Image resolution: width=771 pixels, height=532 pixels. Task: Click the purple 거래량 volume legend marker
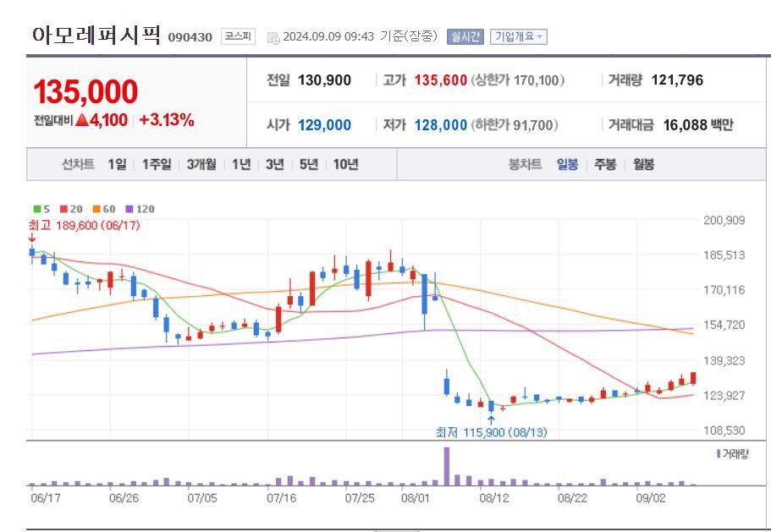[719, 453]
